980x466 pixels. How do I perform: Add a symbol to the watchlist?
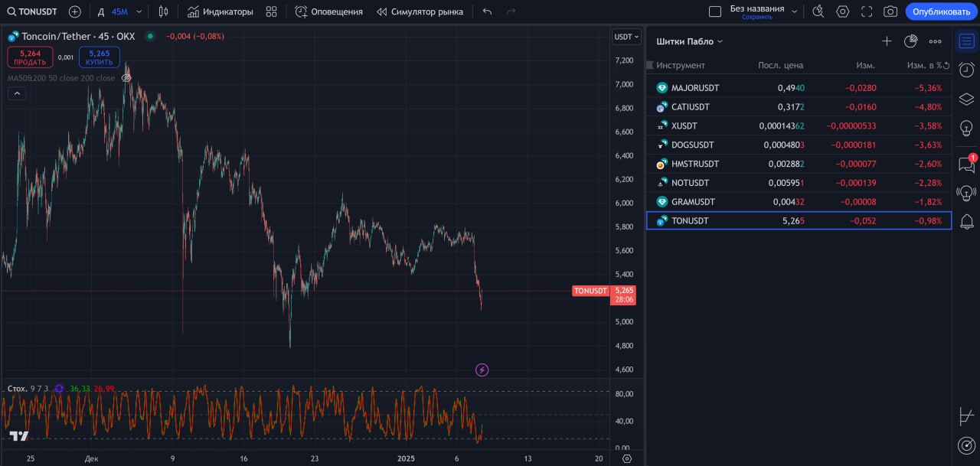pyautogui.click(x=887, y=41)
